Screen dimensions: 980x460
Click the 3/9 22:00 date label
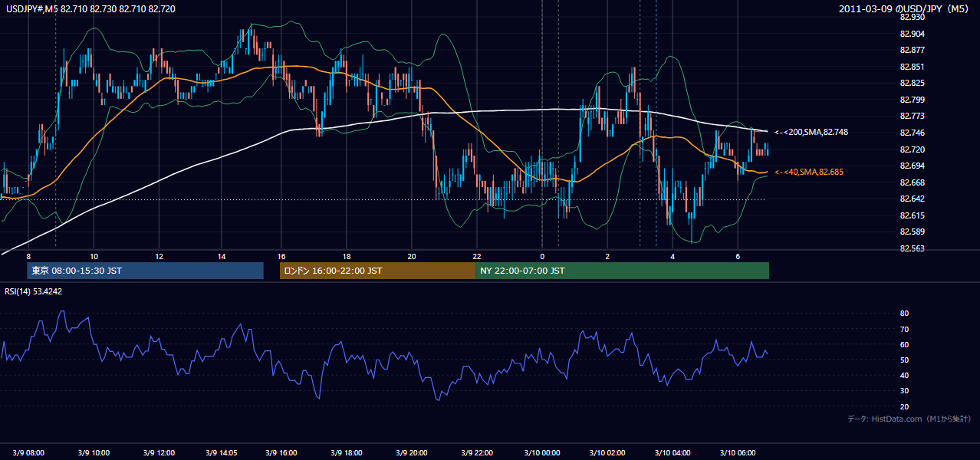[x=476, y=452]
